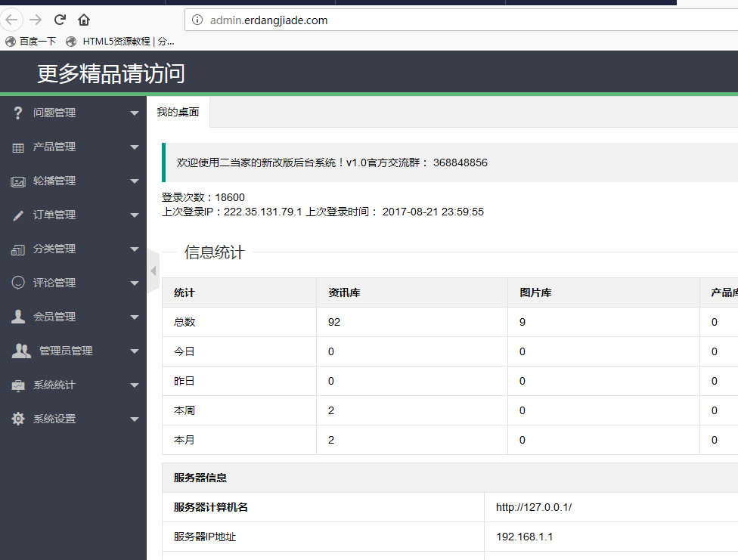Click the http://127.0.0.1/ server name value

pos(534,507)
